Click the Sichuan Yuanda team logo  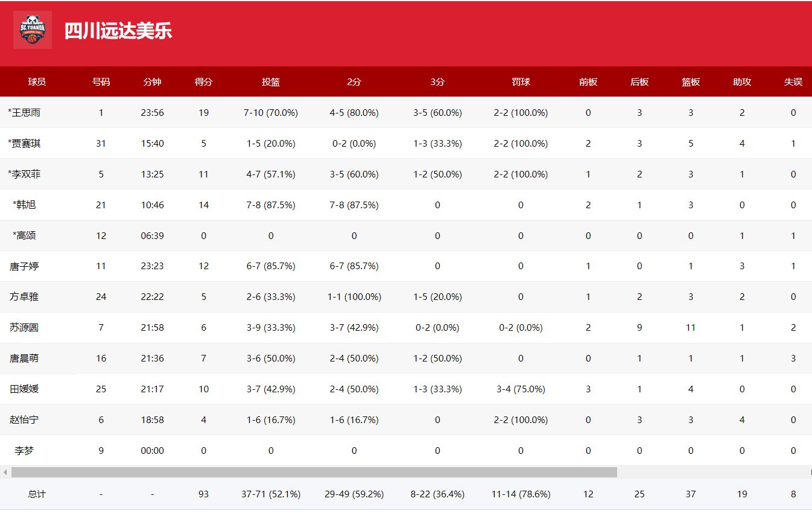33,30
